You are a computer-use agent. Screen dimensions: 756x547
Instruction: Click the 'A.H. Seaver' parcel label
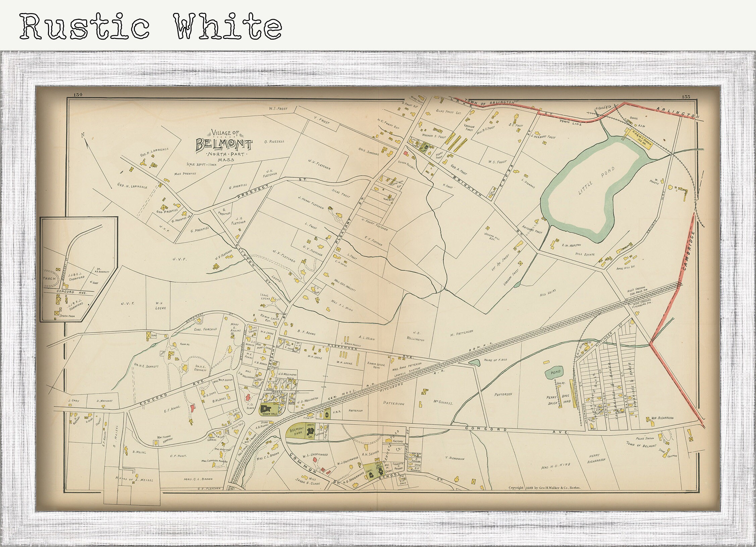tap(370, 454)
